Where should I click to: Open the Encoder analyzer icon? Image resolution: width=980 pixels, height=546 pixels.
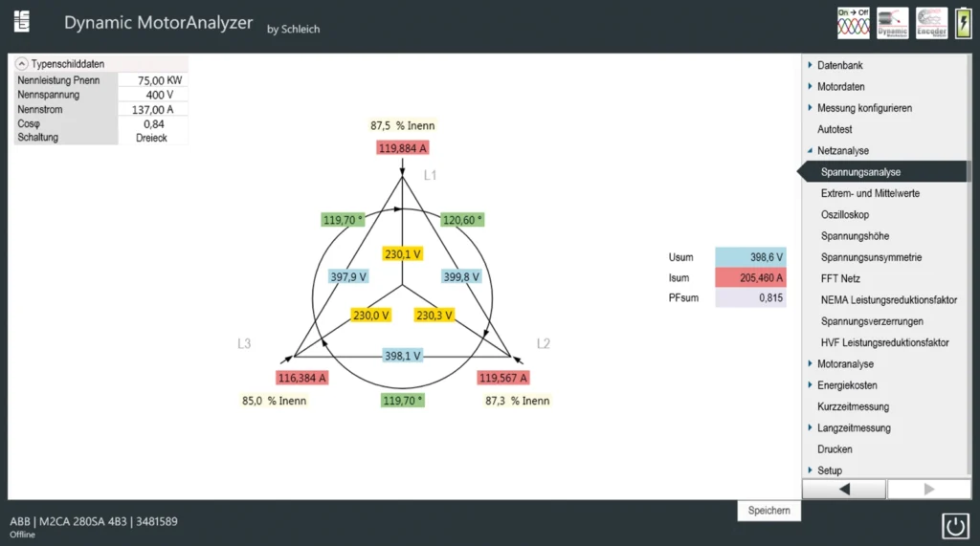(x=931, y=23)
